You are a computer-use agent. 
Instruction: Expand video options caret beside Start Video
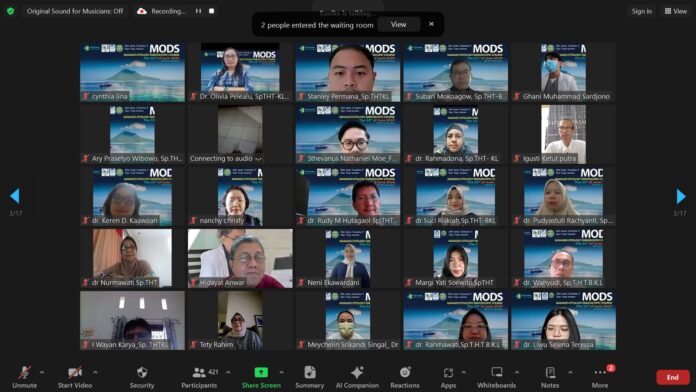point(95,372)
